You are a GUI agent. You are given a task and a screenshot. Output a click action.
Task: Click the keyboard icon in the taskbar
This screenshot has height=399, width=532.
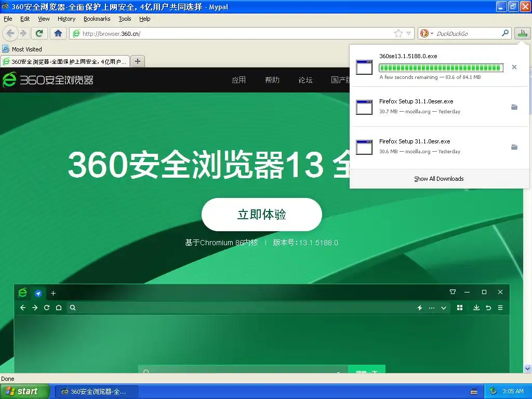click(x=474, y=392)
